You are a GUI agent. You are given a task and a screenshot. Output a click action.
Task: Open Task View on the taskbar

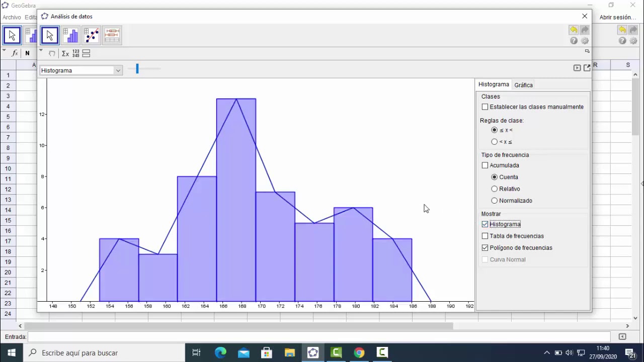coord(197,352)
